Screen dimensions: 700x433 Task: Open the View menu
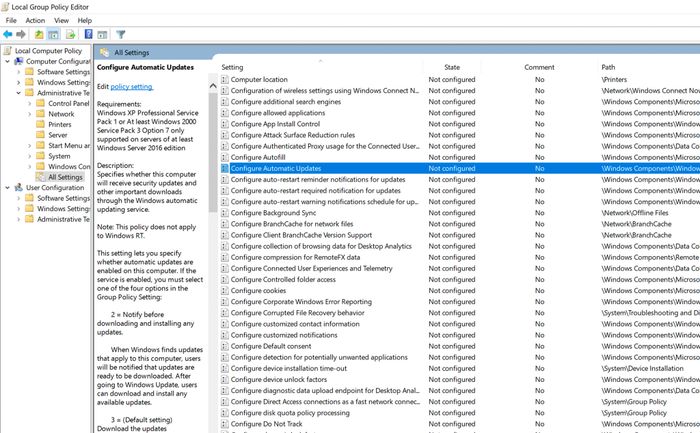(x=61, y=20)
